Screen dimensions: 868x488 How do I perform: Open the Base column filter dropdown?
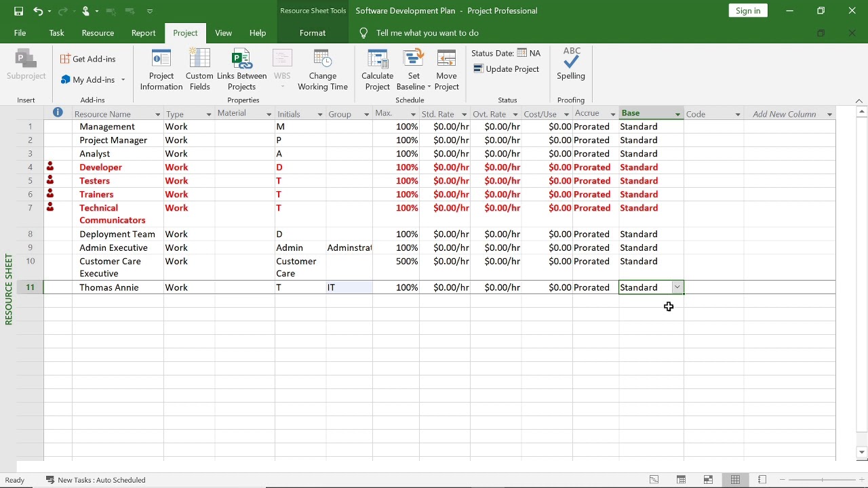677,115
